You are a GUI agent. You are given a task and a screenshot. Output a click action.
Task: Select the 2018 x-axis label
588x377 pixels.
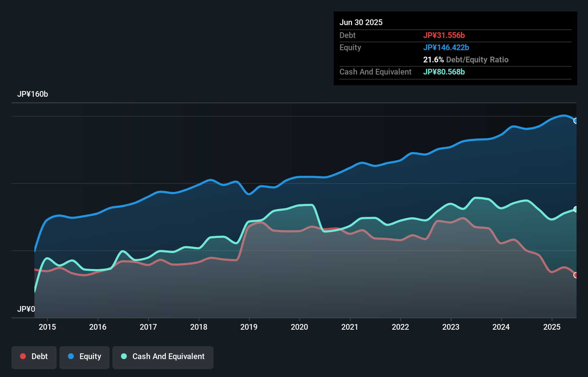click(199, 327)
